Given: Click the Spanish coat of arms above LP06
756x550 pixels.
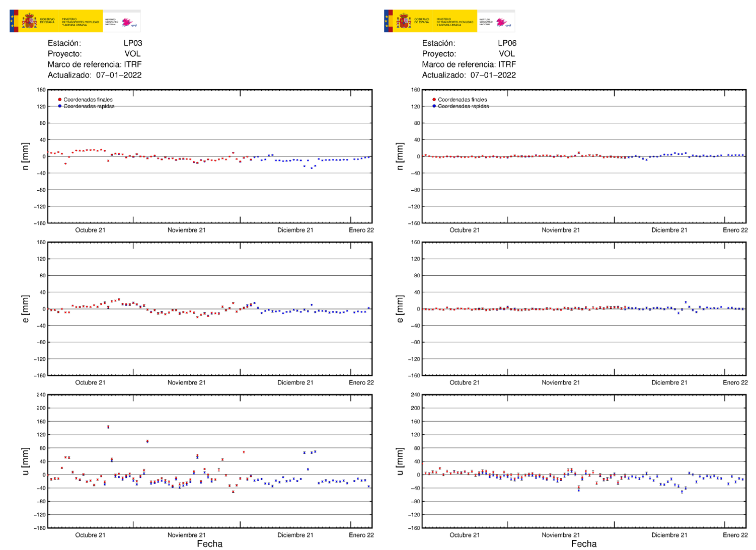Looking at the screenshot, I should 404,22.
